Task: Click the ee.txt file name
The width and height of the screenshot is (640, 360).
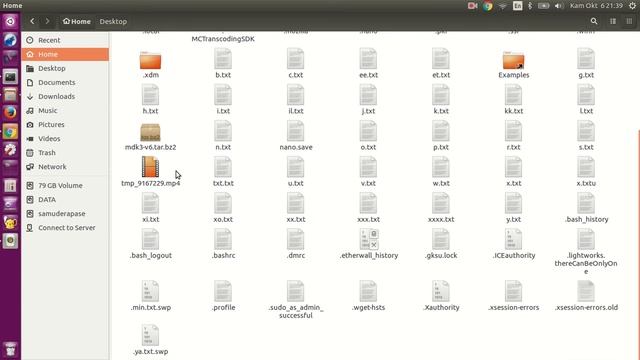Action: [x=369, y=75]
